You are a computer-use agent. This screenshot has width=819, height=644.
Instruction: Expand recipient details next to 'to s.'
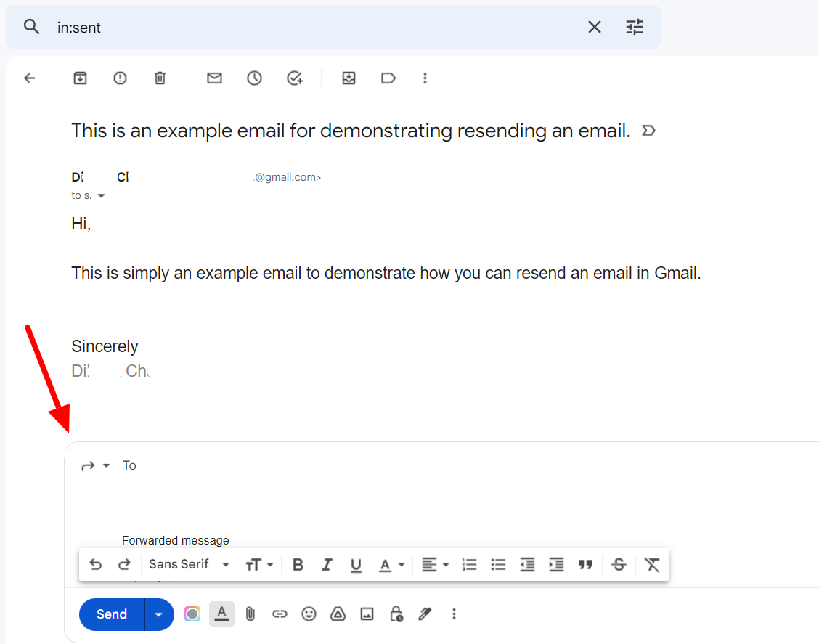pyautogui.click(x=102, y=196)
